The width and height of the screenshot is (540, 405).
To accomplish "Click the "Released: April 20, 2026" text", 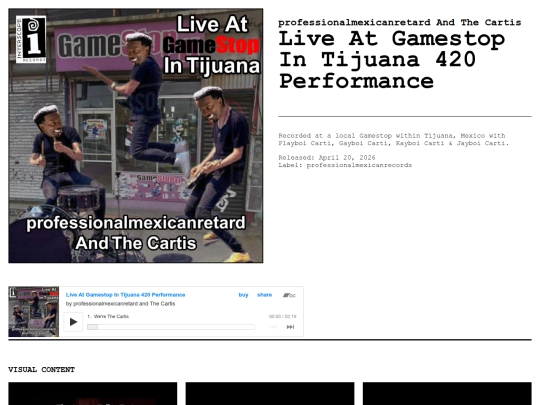I will pyautogui.click(x=327, y=157).
